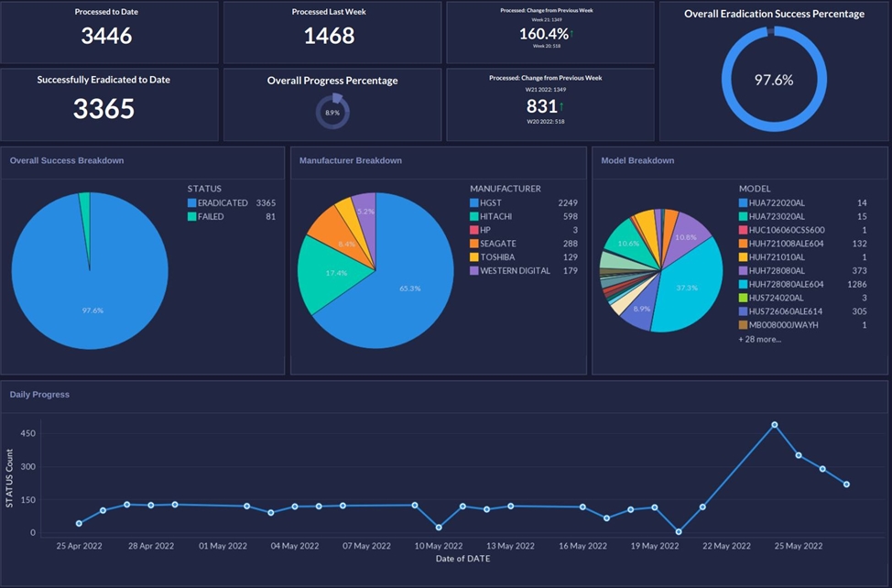Click the highest peak point in Daily Progress
The height and width of the screenshot is (588, 892).
pyautogui.click(x=775, y=425)
